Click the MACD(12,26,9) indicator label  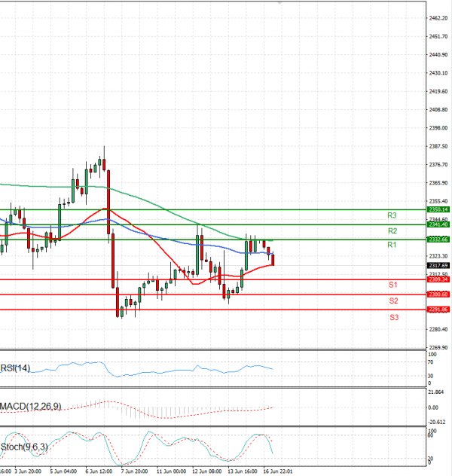(x=31, y=406)
